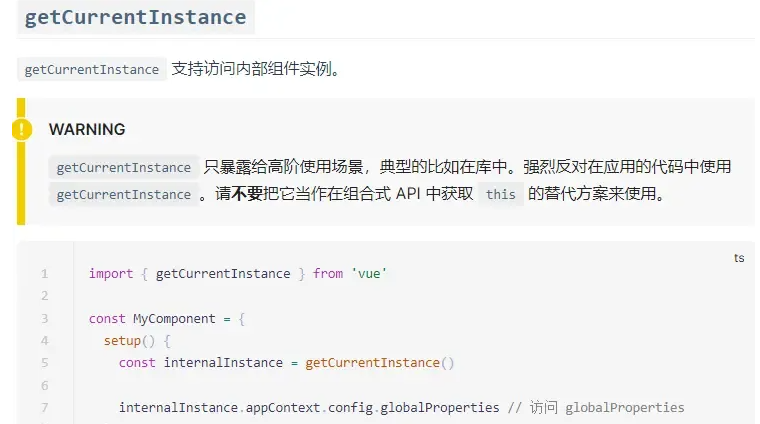Click line number 5 in code block

coord(45,362)
